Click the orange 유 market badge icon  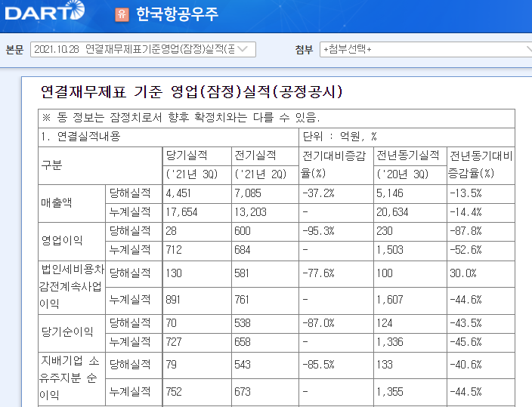122,14
